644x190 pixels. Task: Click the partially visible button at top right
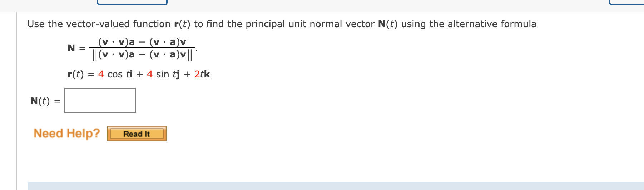pos(626,2)
